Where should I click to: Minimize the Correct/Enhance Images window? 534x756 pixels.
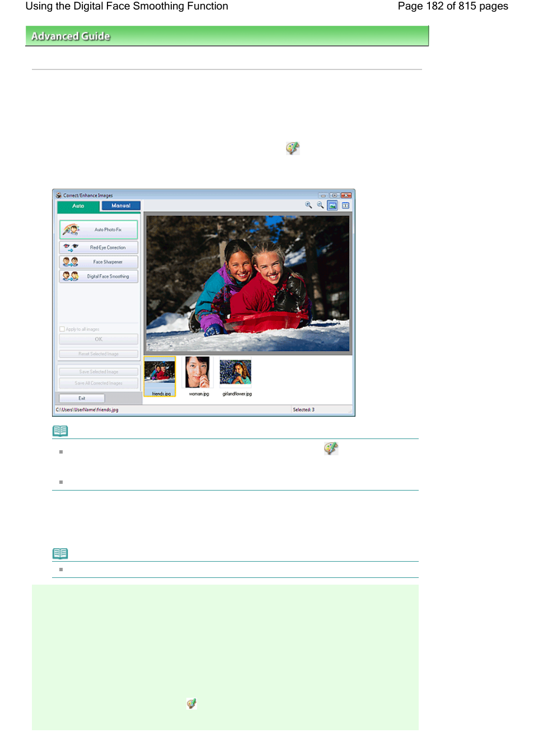[323, 195]
